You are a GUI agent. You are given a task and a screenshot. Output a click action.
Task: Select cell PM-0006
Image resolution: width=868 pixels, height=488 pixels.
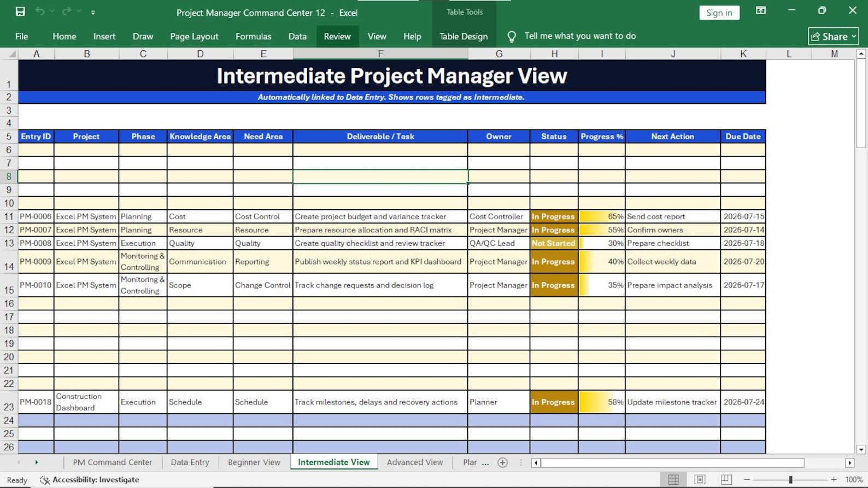click(x=36, y=216)
